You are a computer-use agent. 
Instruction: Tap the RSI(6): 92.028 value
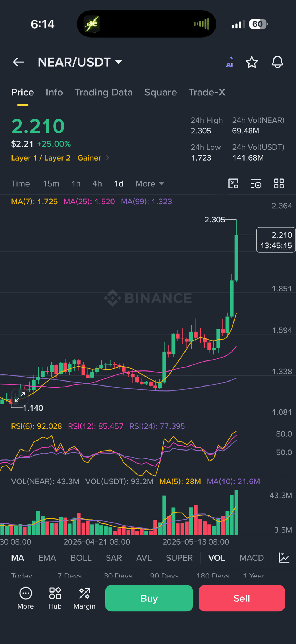(36, 426)
